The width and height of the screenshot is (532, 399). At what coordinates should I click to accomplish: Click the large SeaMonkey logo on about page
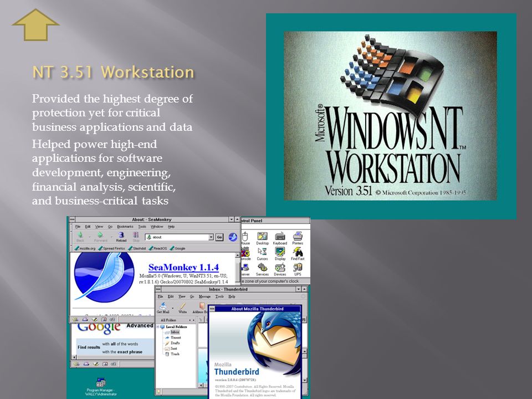click(x=104, y=277)
